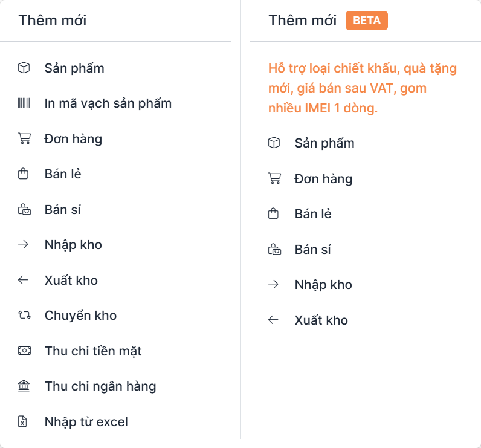Select Nhập kho in the BETA column
The image size is (481, 448).
click(323, 285)
